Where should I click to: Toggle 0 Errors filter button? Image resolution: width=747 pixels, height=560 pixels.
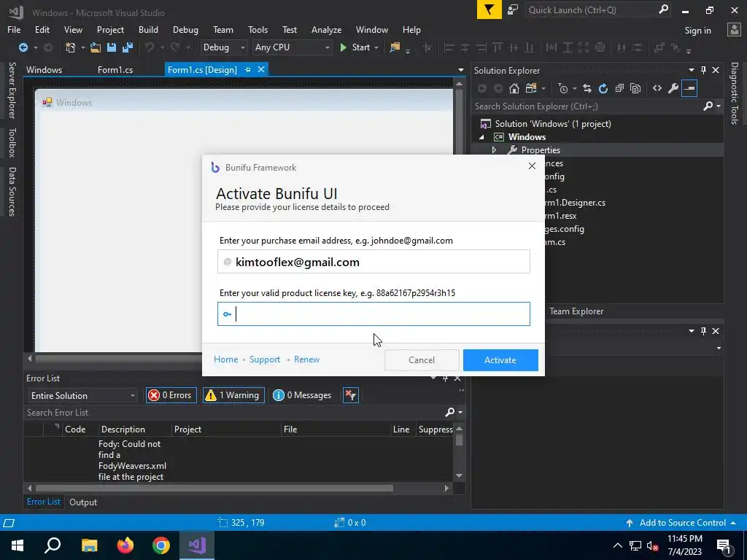pos(171,395)
